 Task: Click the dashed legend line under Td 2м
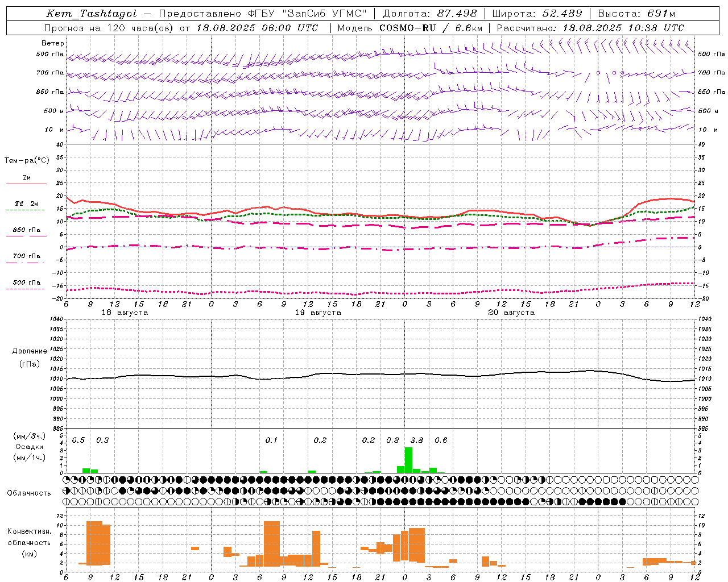(26, 210)
